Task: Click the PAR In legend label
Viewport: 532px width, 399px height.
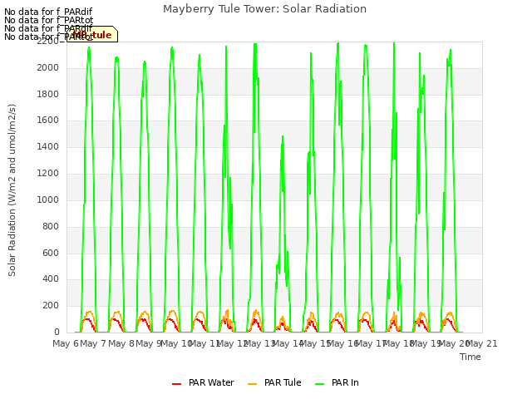Action: pos(345,382)
